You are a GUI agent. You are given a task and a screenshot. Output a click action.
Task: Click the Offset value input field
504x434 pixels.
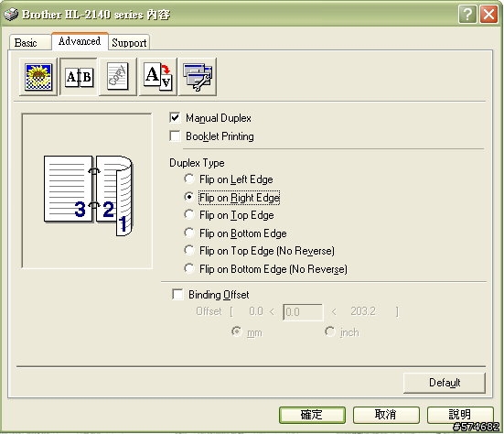tap(303, 311)
